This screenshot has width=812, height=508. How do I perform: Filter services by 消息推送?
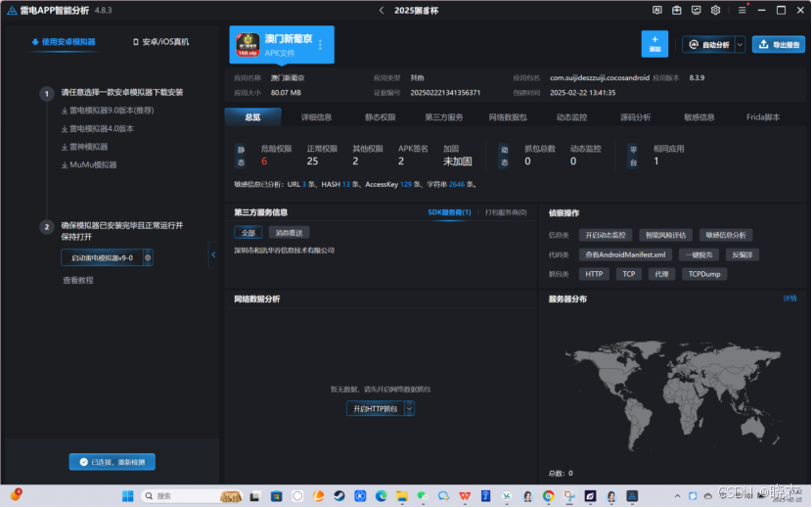pos(289,233)
